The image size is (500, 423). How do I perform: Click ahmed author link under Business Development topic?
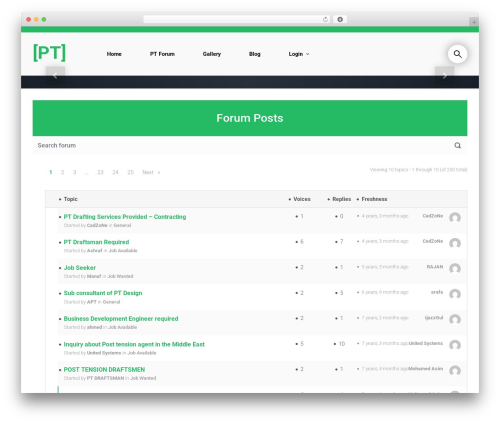tap(94, 327)
